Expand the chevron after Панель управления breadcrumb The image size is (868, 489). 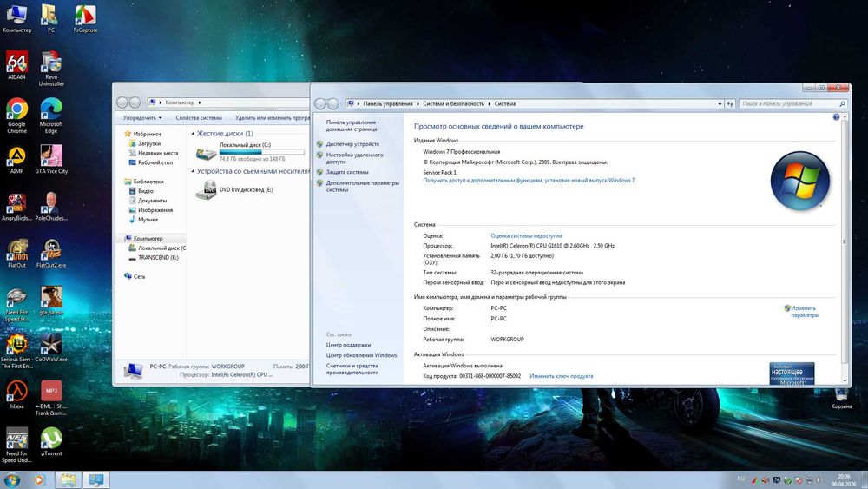coord(418,104)
